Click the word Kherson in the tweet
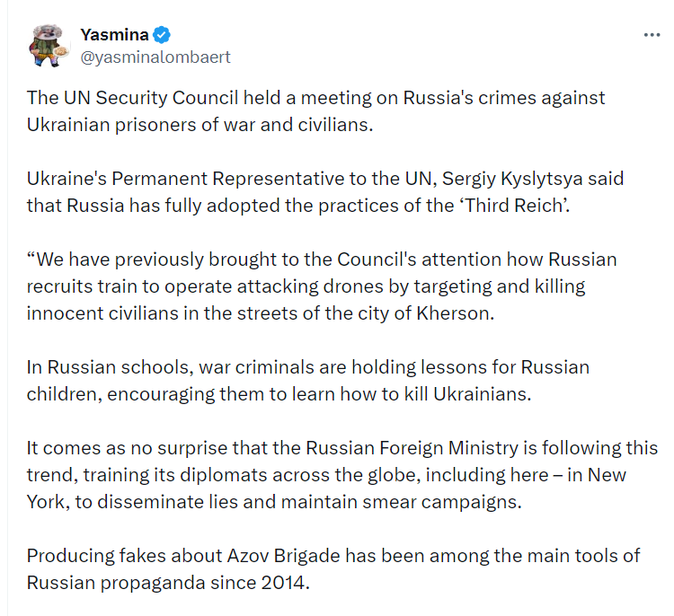Viewport: 674px width, 616px height. (456, 313)
